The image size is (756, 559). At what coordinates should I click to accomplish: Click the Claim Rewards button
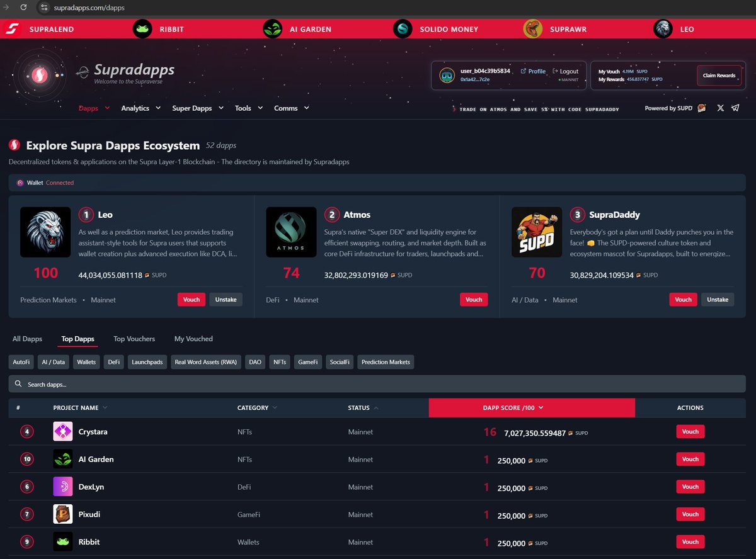point(719,76)
